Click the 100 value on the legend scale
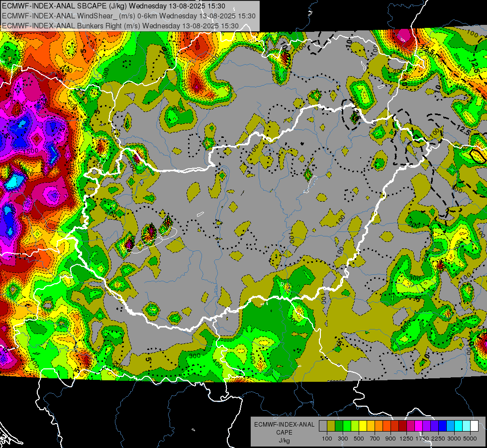Image resolution: width=487 pixels, height=448 pixels. point(327,439)
